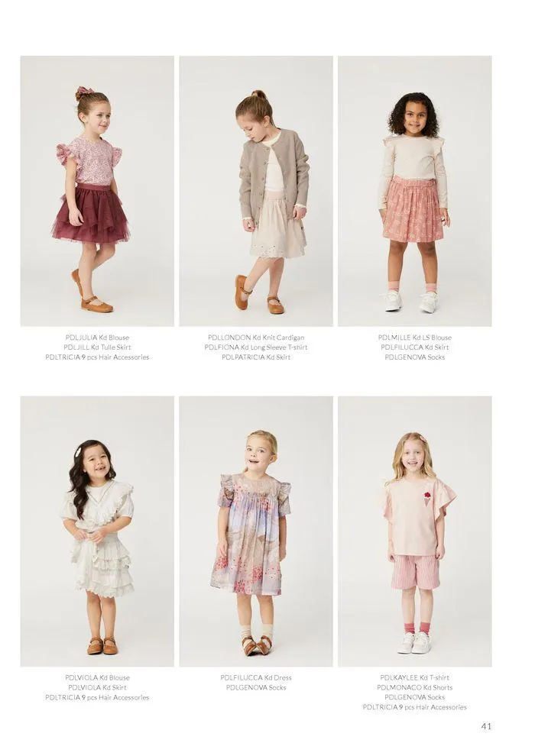Select the PDLMONACO Kd Shorts caption
This screenshot has height=756, width=535.
[x=415, y=687]
